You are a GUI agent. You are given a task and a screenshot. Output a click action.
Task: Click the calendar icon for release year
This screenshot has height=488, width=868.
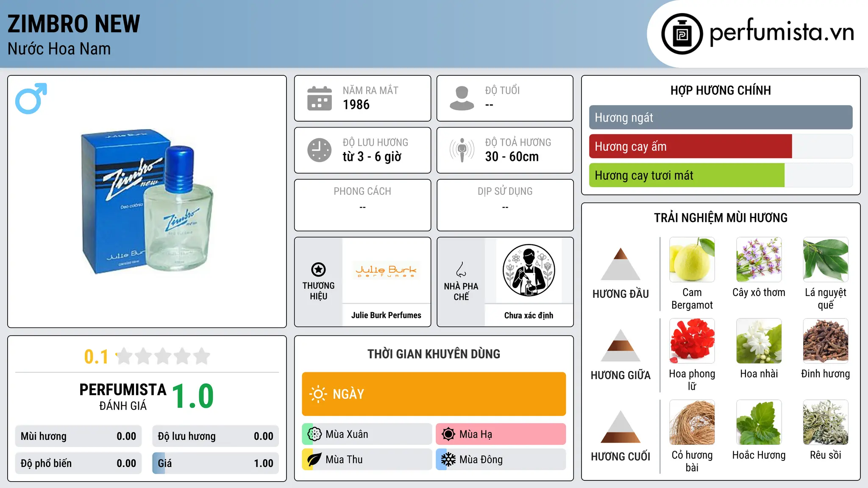(x=320, y=98)
